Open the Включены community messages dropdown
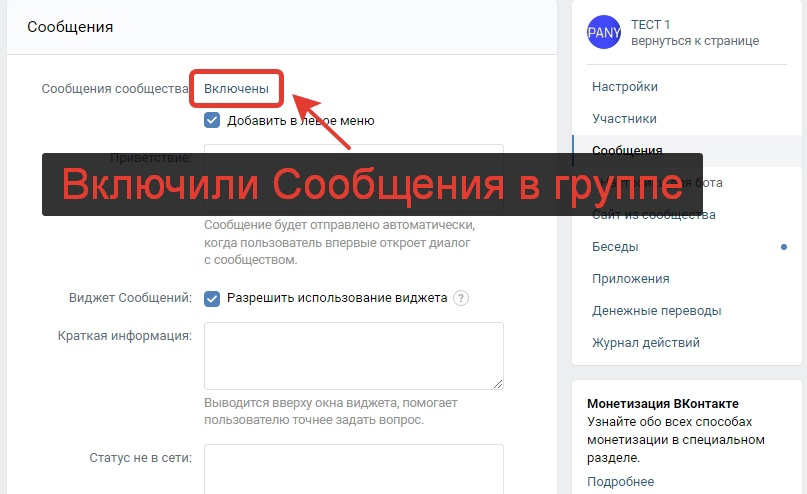807x494 pixels. (236, 89)
